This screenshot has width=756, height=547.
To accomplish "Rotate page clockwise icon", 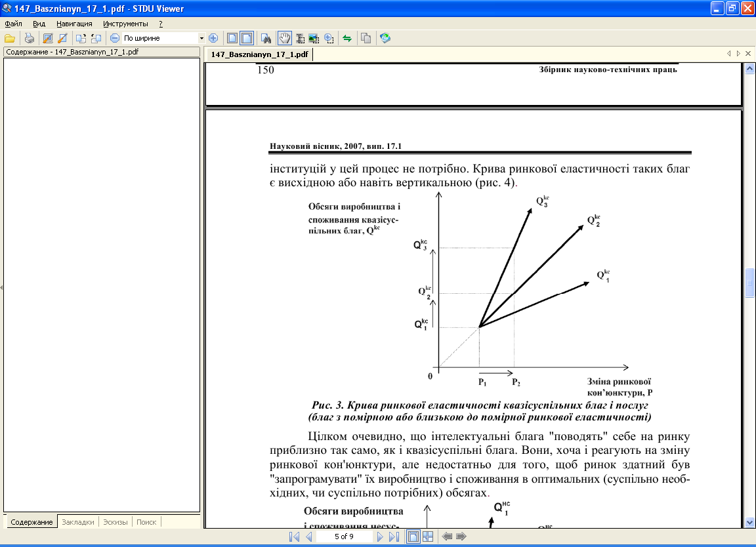I will pyautogui.click(x=81, y=39).
